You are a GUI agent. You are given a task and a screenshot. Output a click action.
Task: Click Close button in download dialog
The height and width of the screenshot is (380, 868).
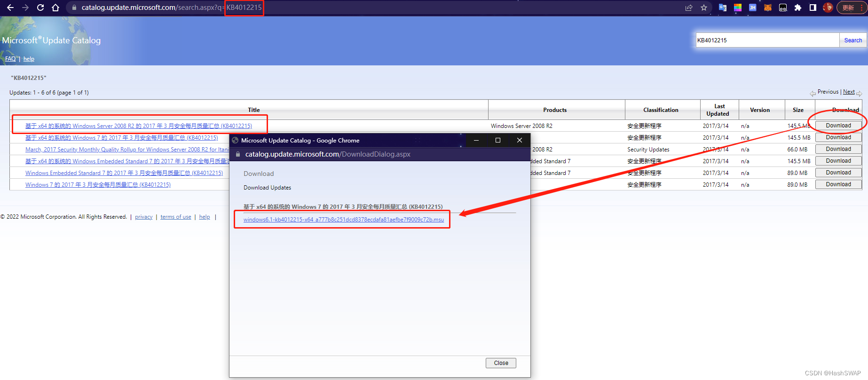pos(501,363)
